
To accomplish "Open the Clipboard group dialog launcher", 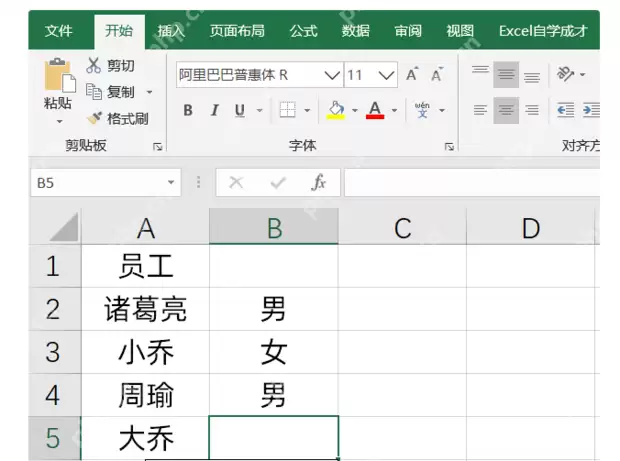I will [x=157, y=147].
